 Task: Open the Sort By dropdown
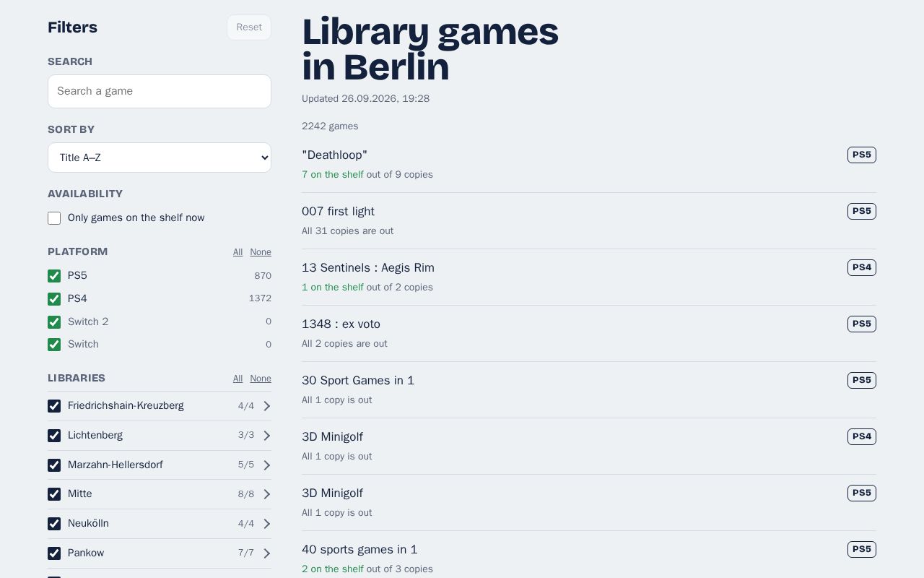pos(160,158)
